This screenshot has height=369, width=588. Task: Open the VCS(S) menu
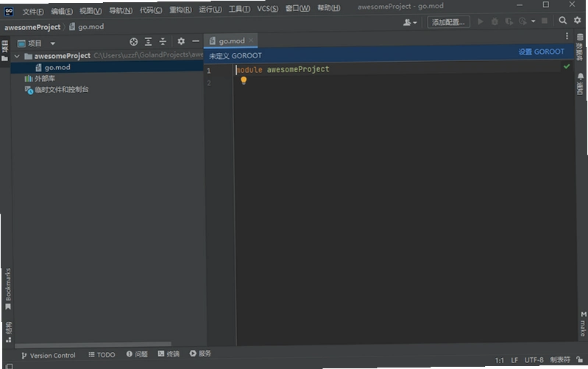267,9
